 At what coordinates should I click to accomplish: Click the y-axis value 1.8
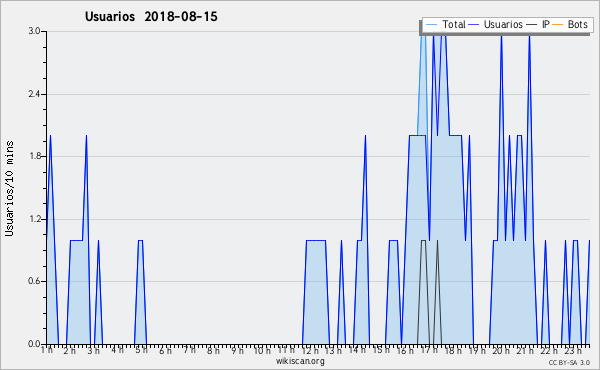pyautogui.click(x=34, y=156)
